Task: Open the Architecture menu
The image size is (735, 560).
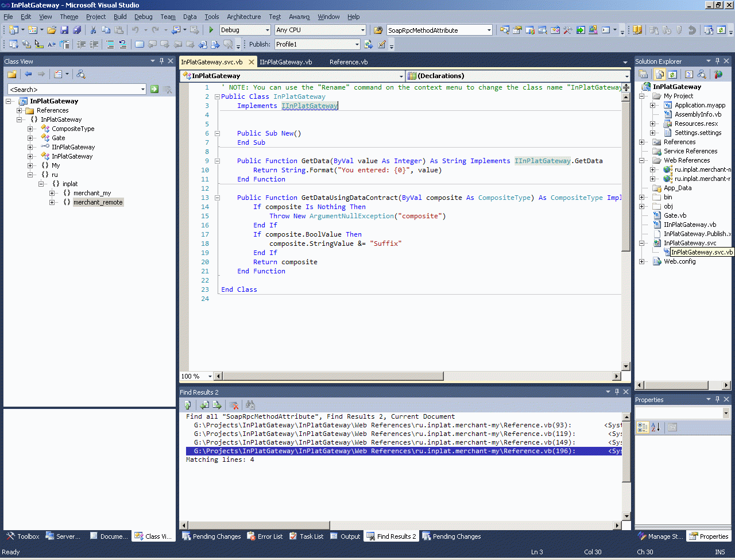Action: point(243,17)
